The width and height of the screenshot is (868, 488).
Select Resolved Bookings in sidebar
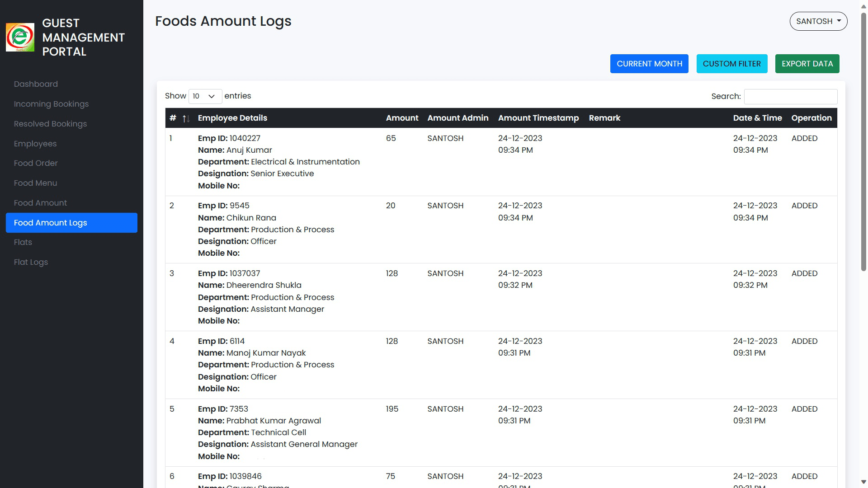point(50,124)
